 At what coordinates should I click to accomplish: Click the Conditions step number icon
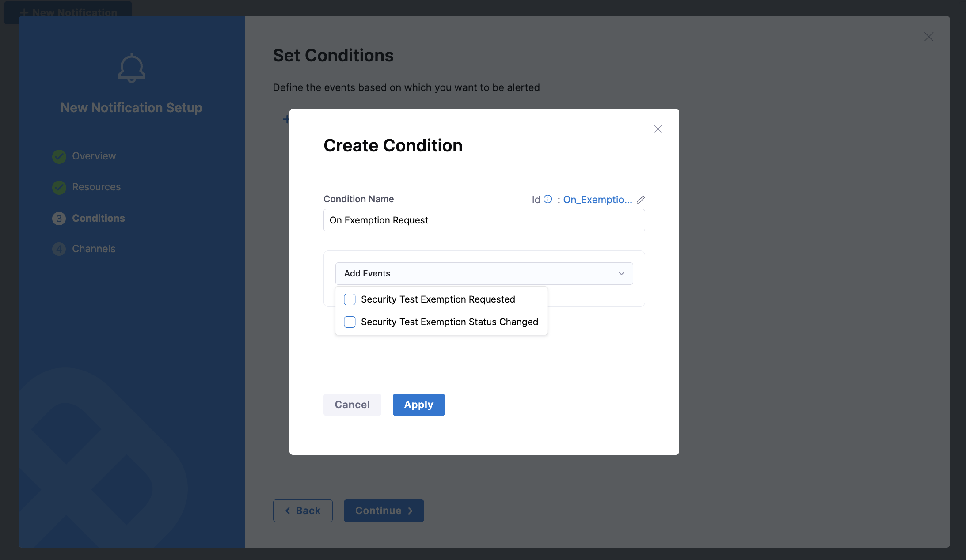[x=59, y=219]
